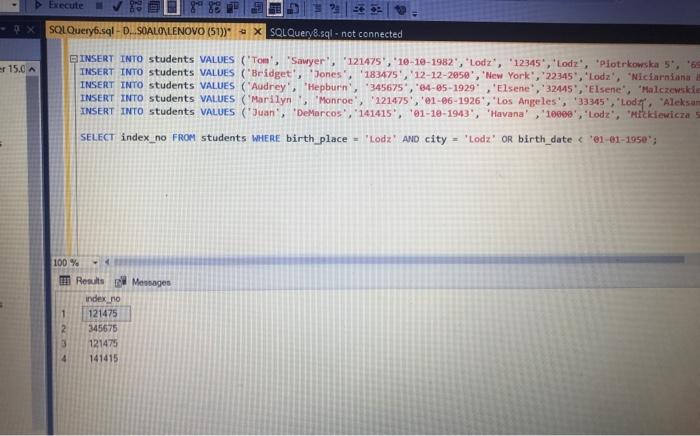
Task: Click Cancel Executing Query stop icon
Action: click(99, 6)
